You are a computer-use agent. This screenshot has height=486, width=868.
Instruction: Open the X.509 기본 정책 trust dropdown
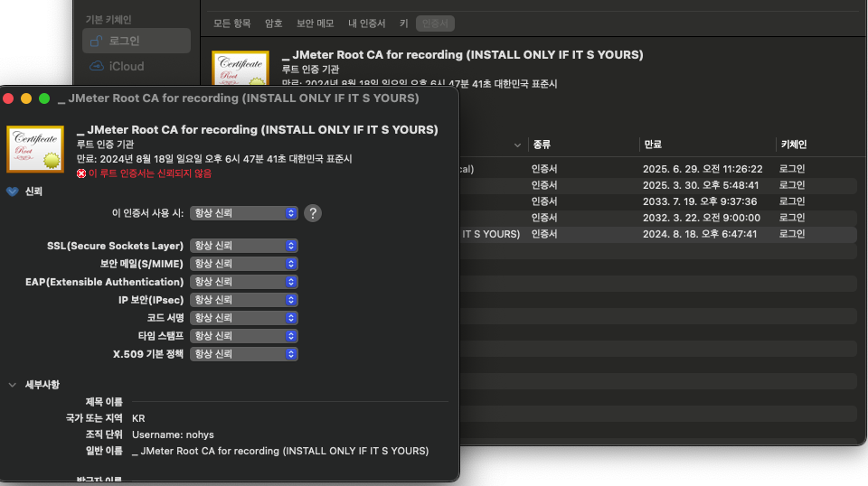[x=243, y=354]
